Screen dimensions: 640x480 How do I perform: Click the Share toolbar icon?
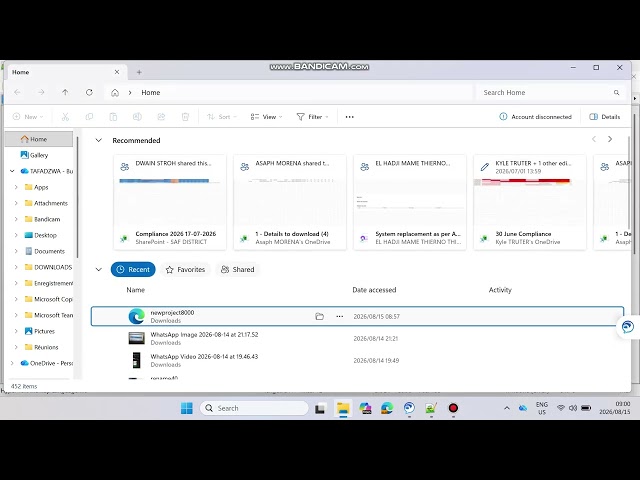161,117
